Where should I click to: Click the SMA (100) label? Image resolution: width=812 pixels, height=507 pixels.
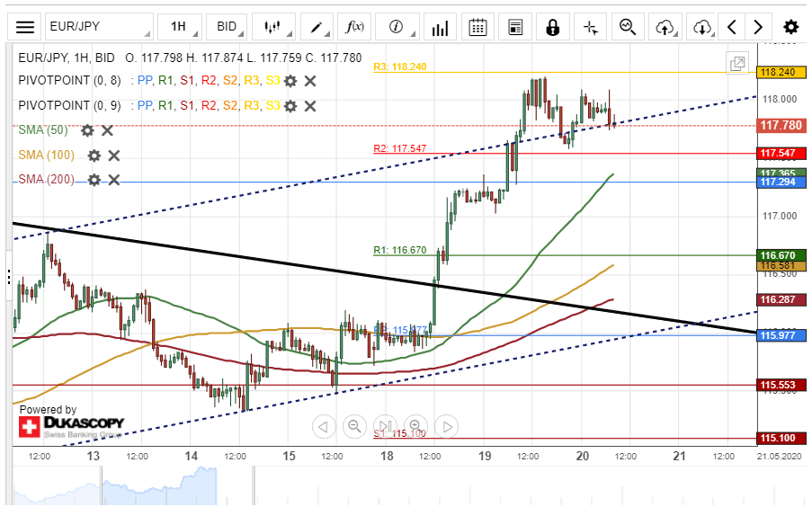pos(46,155)
